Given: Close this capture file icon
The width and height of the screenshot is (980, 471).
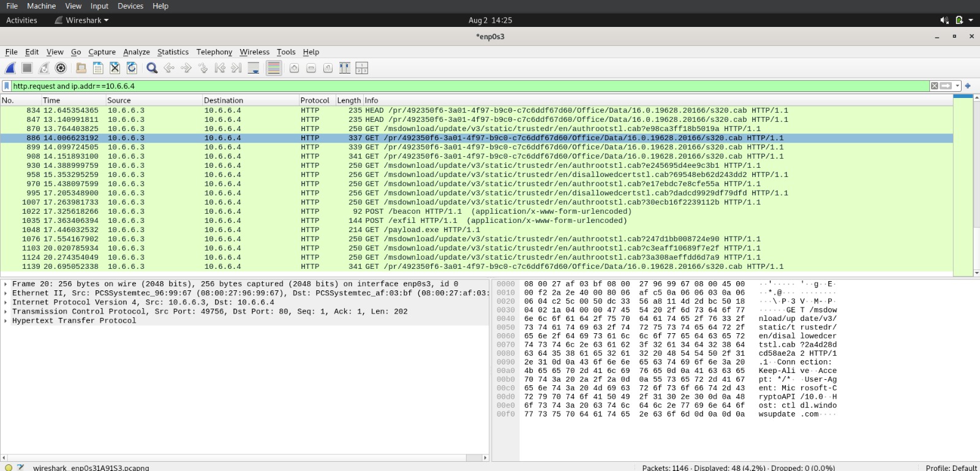Looking at the screenshot, I should 115,68.
